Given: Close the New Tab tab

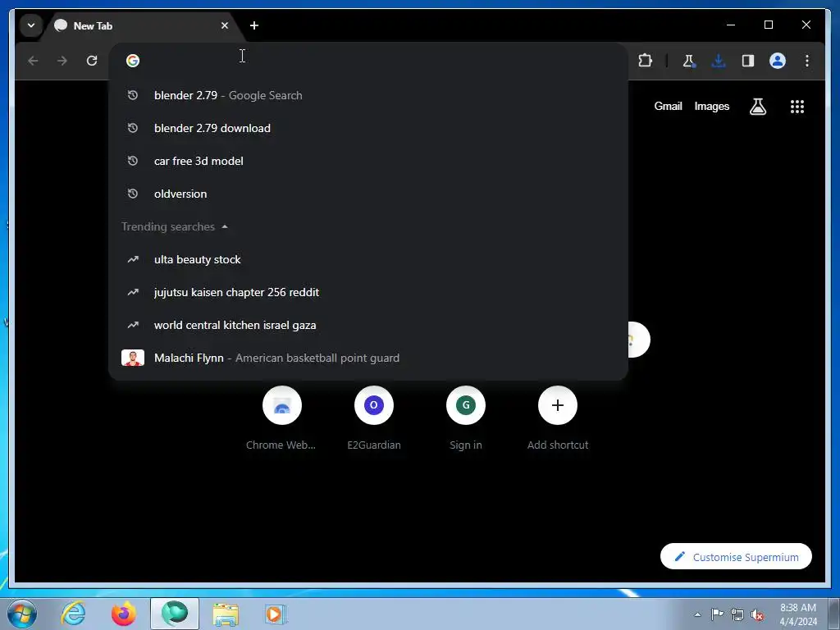Looking at the screenshot, I should click(x=225, y=25).
